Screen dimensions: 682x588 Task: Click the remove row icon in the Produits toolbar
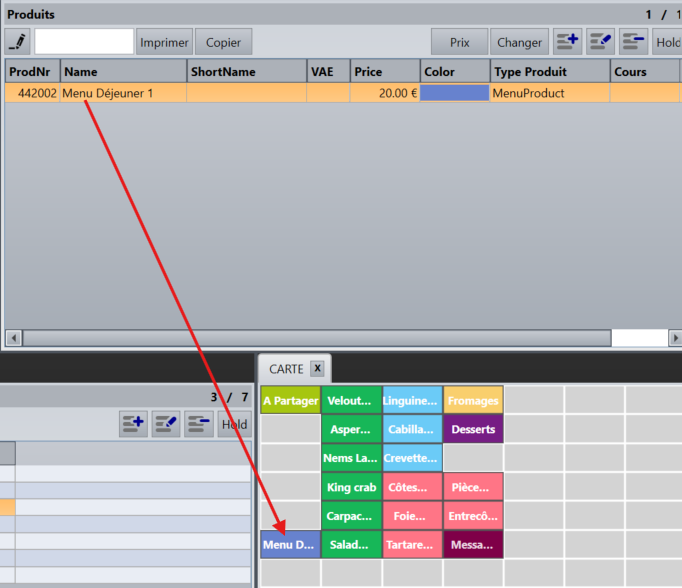[x=633, y=42]
